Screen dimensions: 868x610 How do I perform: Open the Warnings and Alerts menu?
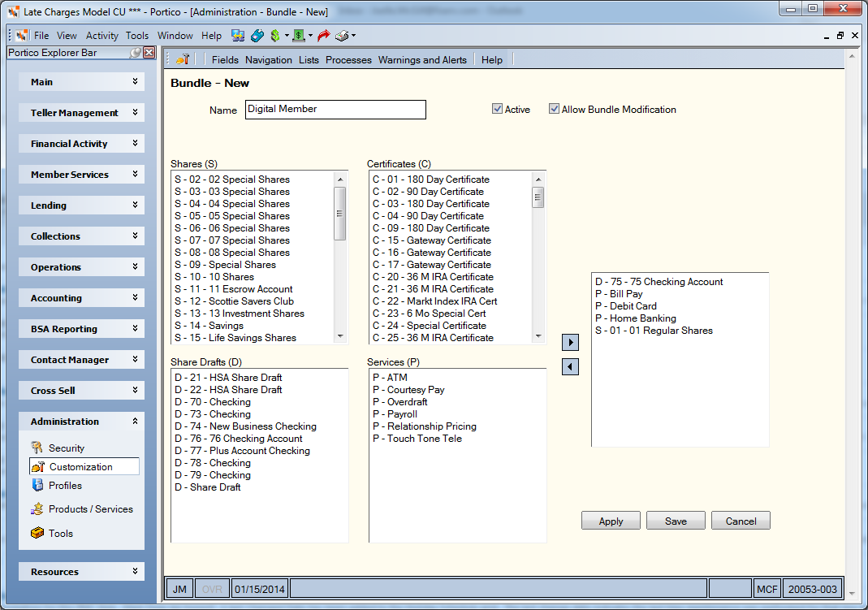pos(422,60)
